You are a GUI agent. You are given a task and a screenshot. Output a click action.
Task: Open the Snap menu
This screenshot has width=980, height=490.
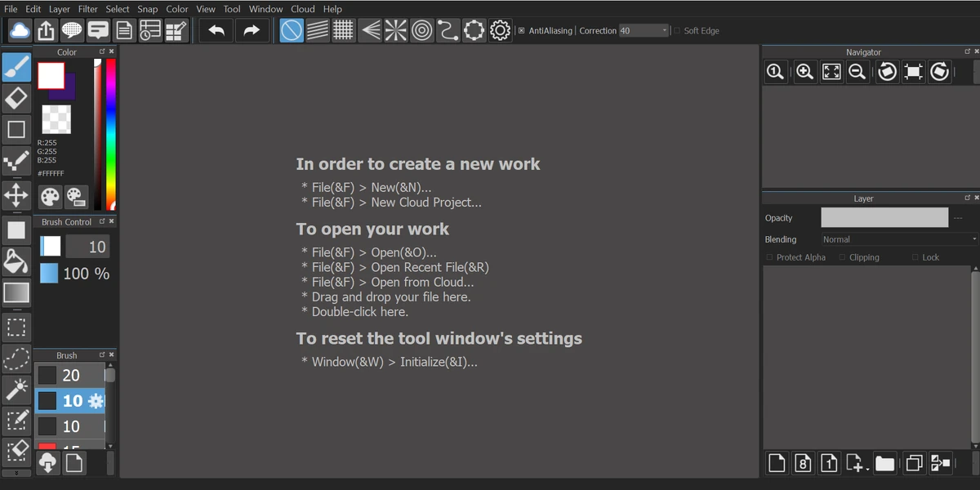click(x=148, y=9)
